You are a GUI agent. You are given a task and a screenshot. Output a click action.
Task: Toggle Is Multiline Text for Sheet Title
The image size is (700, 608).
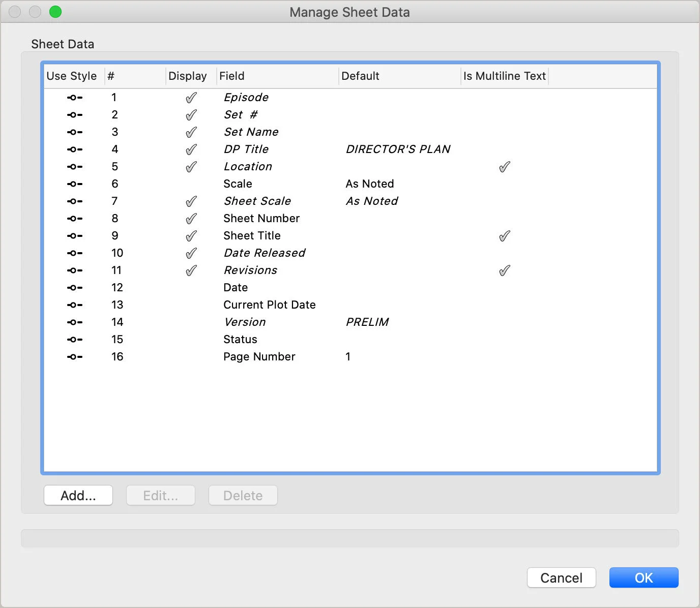pyautogui.click(x=504, y=235)
